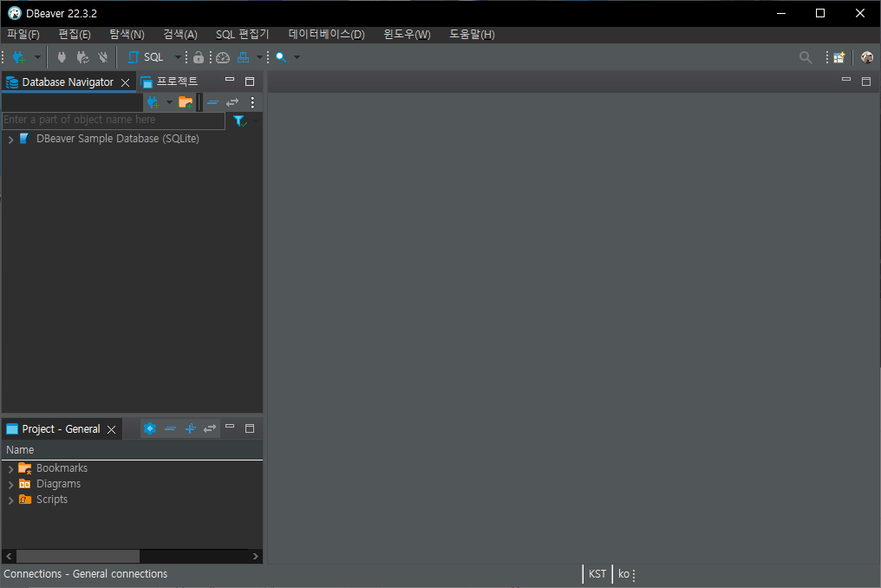
Task: Click the Project panel horizontal scrollbar thumb
Action: 77,557
